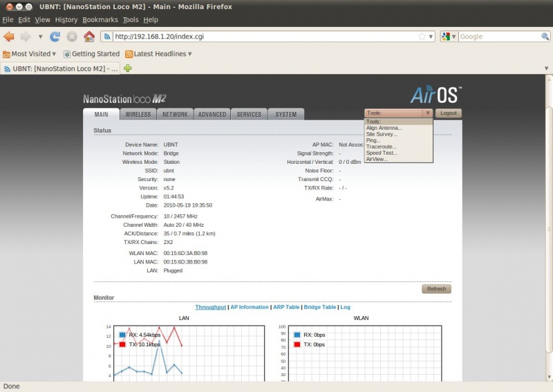Open the View menu
The height and width of the screenshot is (392, 553).
coord(42,20)
